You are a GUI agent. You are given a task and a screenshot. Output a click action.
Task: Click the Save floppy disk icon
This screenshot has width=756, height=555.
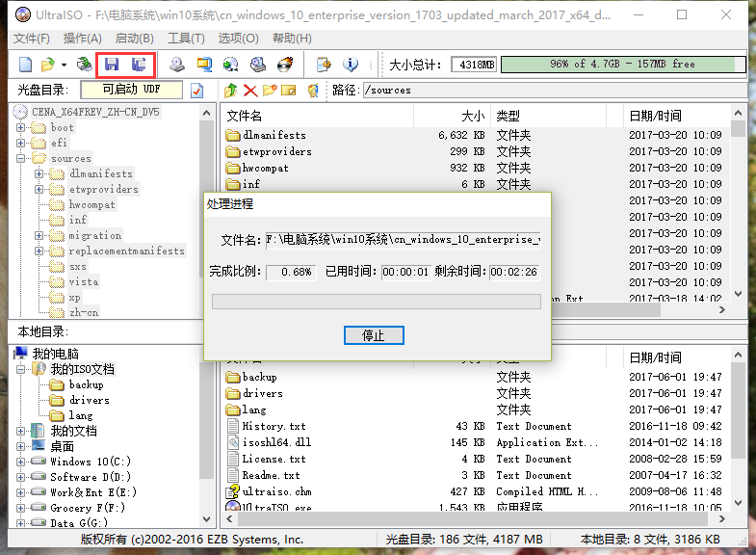(x=112, y=65)
